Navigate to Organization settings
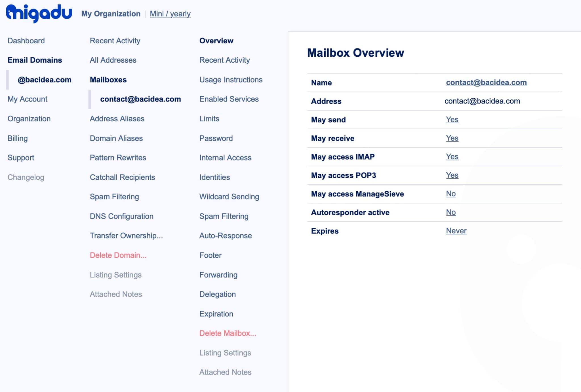The image size is (581, 392). tap(29, 118)
